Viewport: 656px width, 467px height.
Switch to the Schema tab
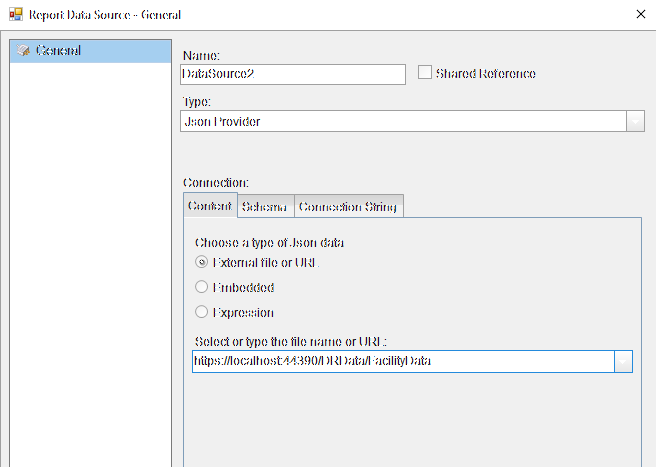point(266,206)
